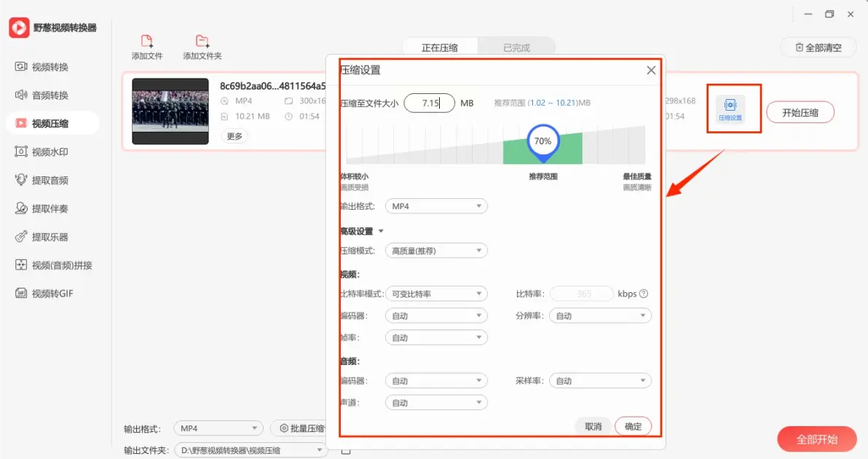Click the 最佳质量 label
The width and height of the screenshot is (868, 459).
click(637, 176)
